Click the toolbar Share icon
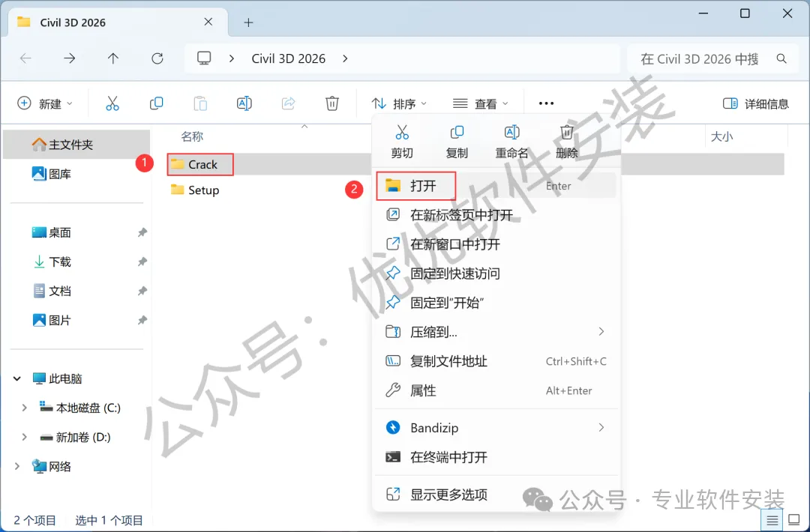The image size is (810, 532). (288, 103)
